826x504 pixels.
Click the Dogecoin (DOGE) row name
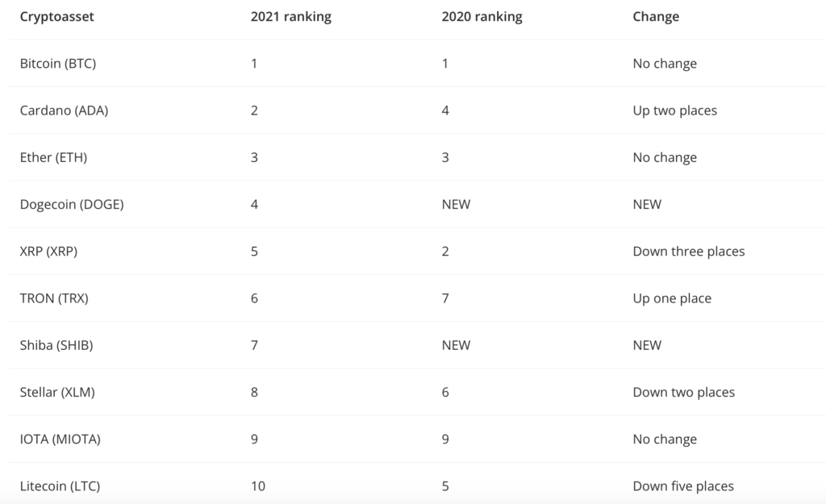pos(72,204)
